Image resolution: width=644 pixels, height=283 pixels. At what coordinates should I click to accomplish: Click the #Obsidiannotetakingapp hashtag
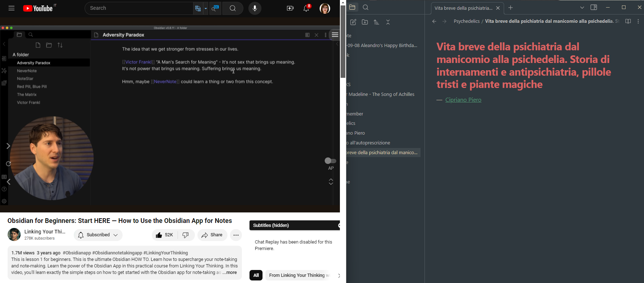coord(117,253)
